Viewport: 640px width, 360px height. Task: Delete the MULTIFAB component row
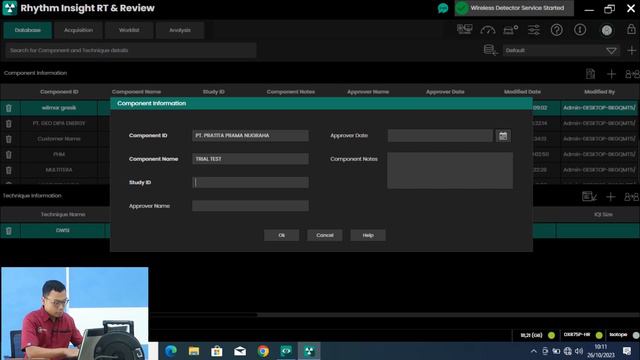[9, 170]
